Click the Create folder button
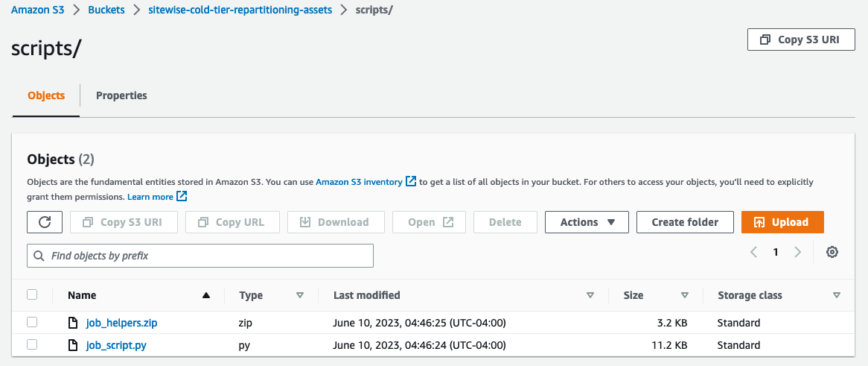This screenshot has height=366, width=868. [685, 222]
